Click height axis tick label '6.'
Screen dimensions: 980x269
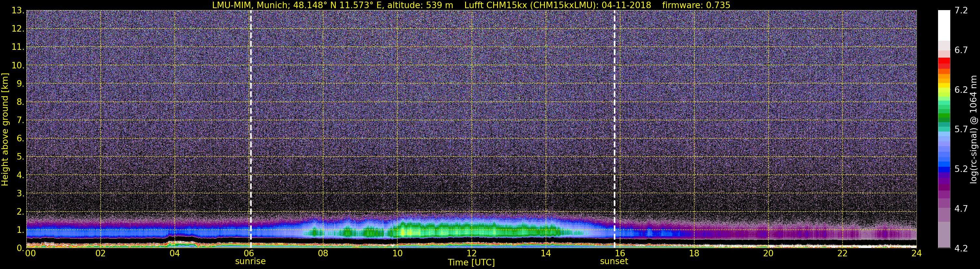coord(20,139)
